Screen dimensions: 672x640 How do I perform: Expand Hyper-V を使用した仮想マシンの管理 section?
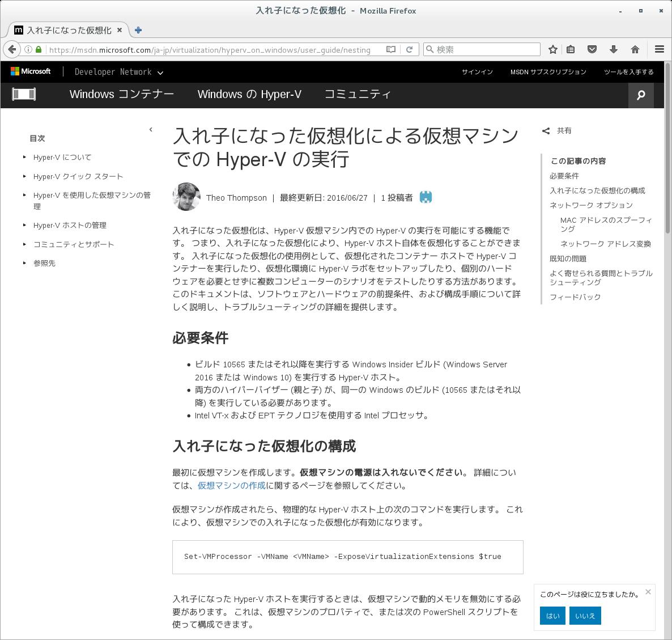[24, 195]
